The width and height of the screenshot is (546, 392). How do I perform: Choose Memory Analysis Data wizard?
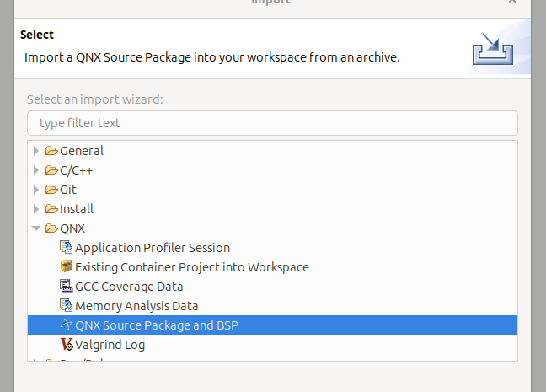click(x=136, y=306)
